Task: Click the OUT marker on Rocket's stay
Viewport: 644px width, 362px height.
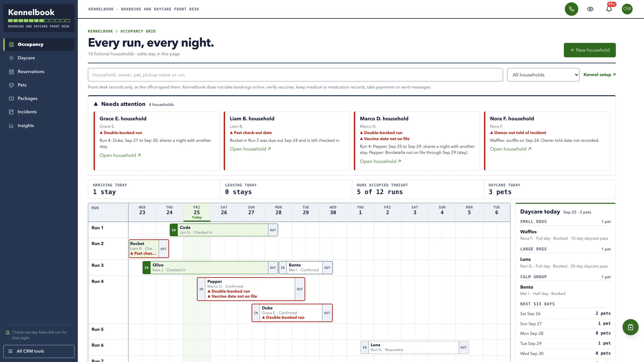Action: tap(164, 249)
